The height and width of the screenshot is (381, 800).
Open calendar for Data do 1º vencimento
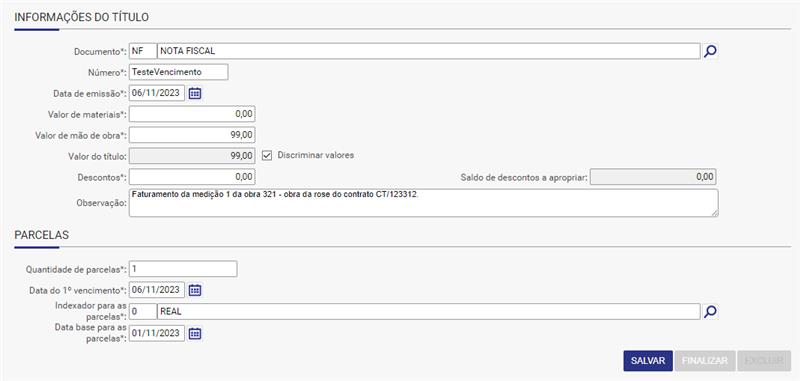tap(195, 290)
